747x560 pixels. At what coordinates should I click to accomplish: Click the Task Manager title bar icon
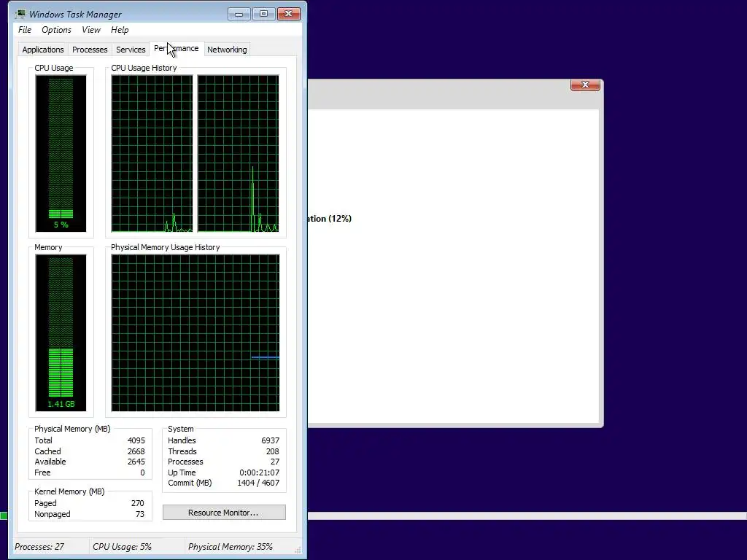tap(20, 14)
